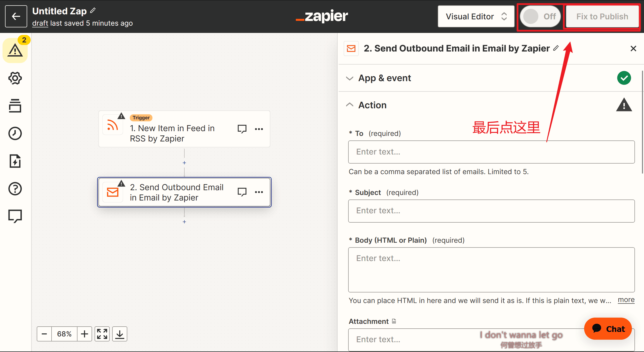Open more options for RSS trigger step
Viewport: 644px width, 352px height.
[x=259, y=129]
